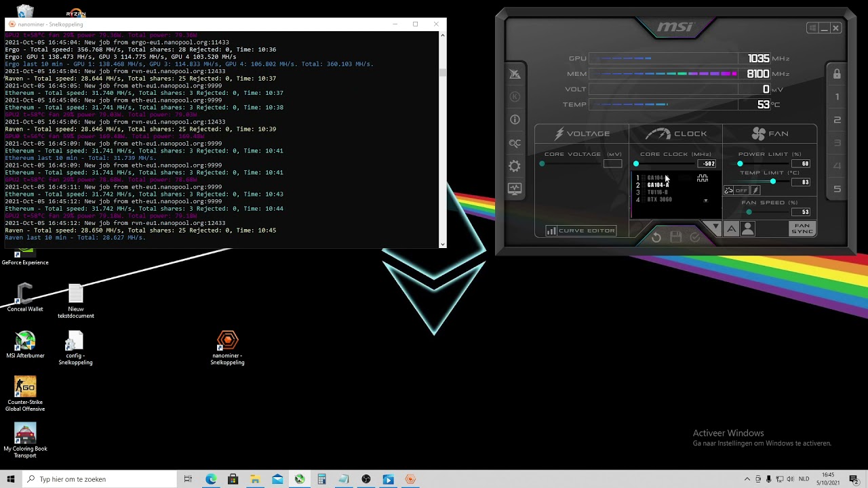Click the Kombustor K icon
Screen dimensions: 868x488
pos(515,97)
